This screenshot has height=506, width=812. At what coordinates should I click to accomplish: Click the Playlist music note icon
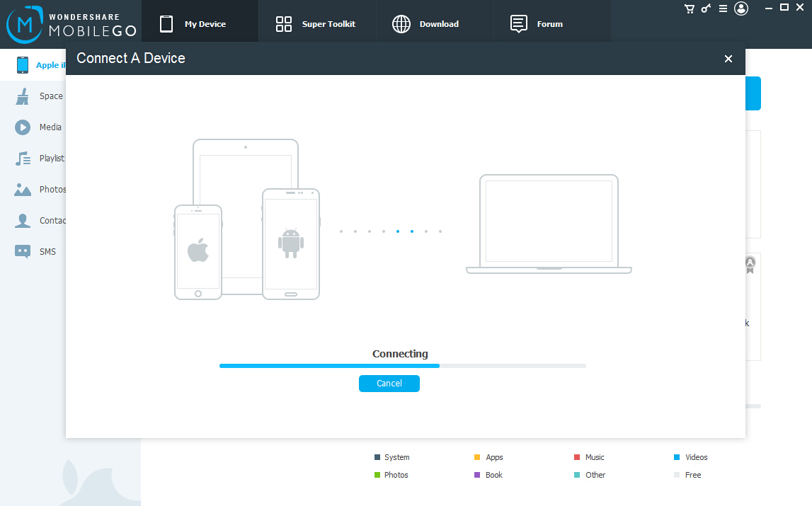(23, 159)
